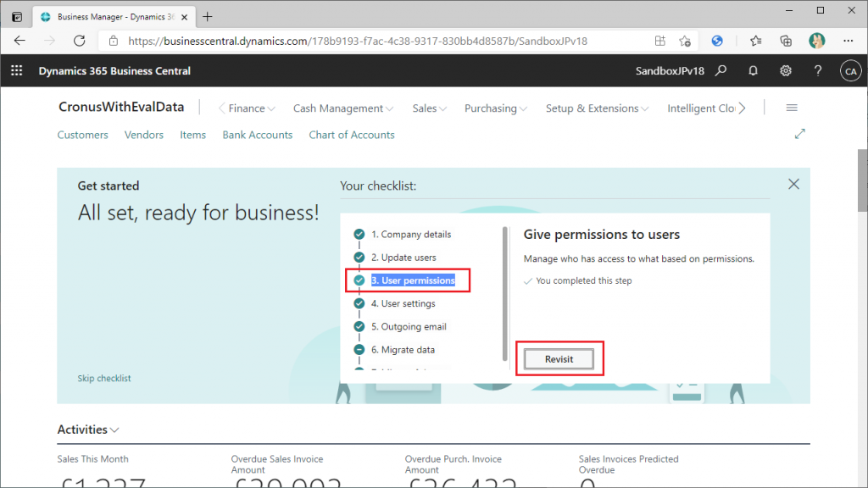Expand the Setup & Extensions menu

597,108
